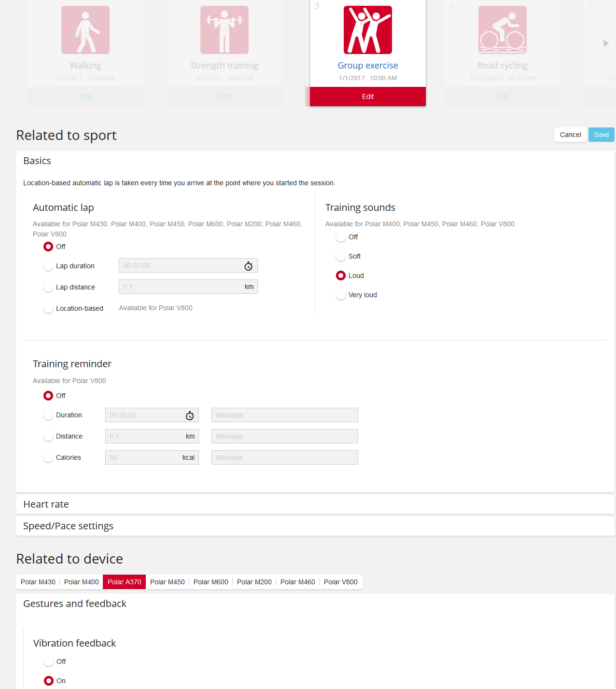Click the Calories kcal field
The width and height of the screenshot is (616, 689).
click(x=152, y=457)
